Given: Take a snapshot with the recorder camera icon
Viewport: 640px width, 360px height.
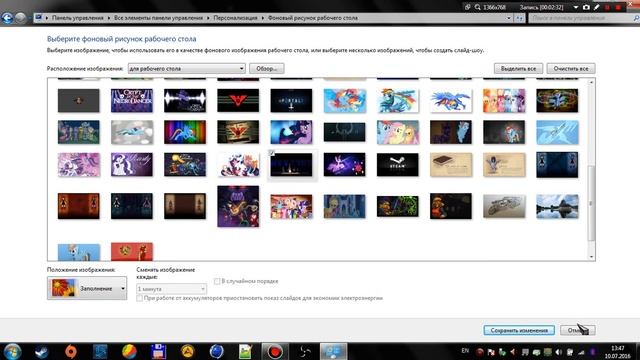Looking at the screenshot, I should (587, 7).
